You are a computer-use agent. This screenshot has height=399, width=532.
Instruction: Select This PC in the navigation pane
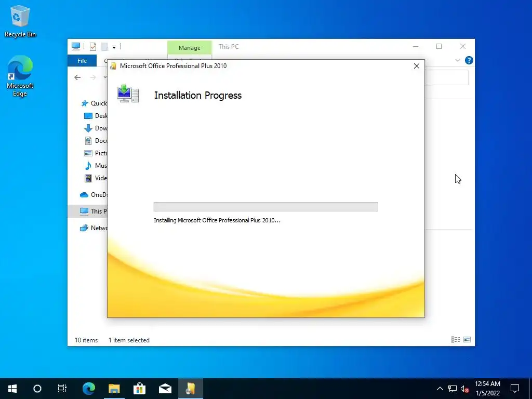pyautogui.click(x=87, y=211)
